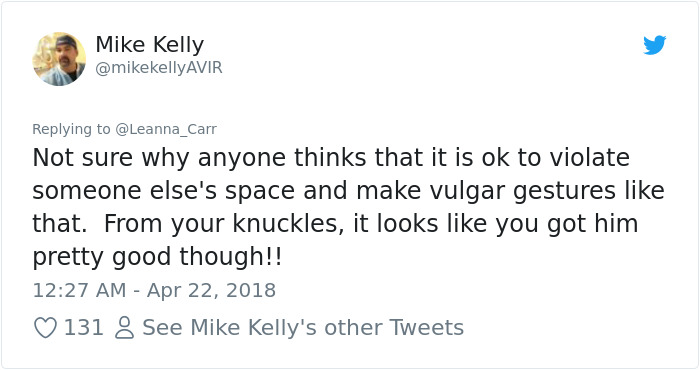Screen dimensions: 700x370
Task: Click the Twitter bird logo
Action: [654, 45]
